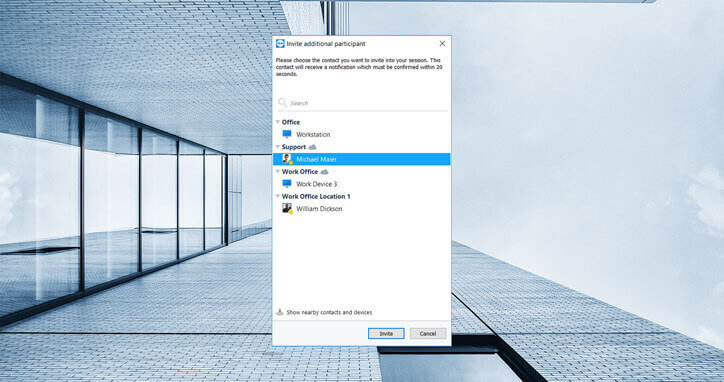Click the cloud icon beside Support group
Image resolution: width=724 pixels, height=382 pixels.
pos(313,147)
